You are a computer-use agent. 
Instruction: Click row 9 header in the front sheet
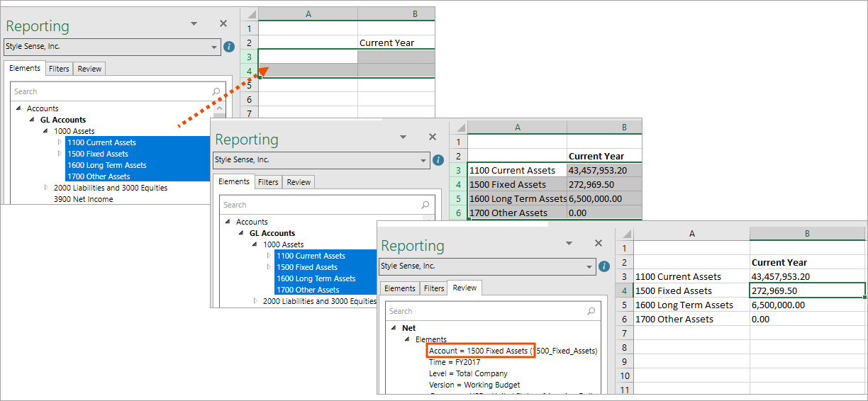(624, 361)
